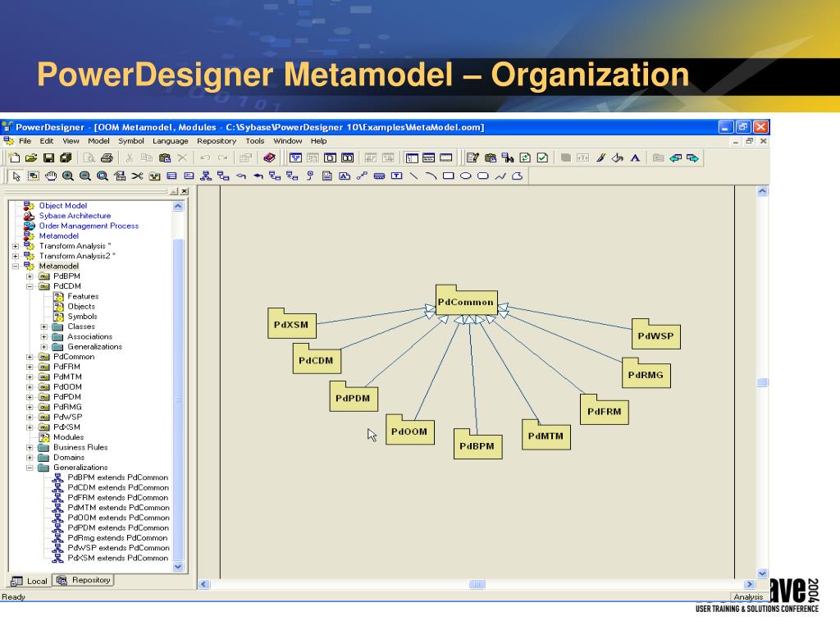Open the Symbol menu

coord(131,141)
